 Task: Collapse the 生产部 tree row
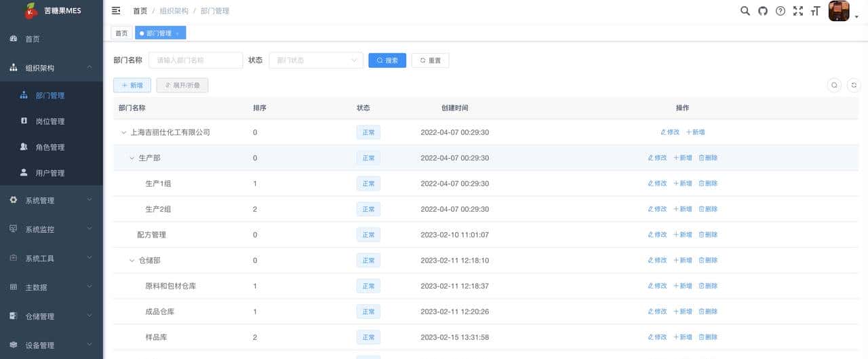132,158
